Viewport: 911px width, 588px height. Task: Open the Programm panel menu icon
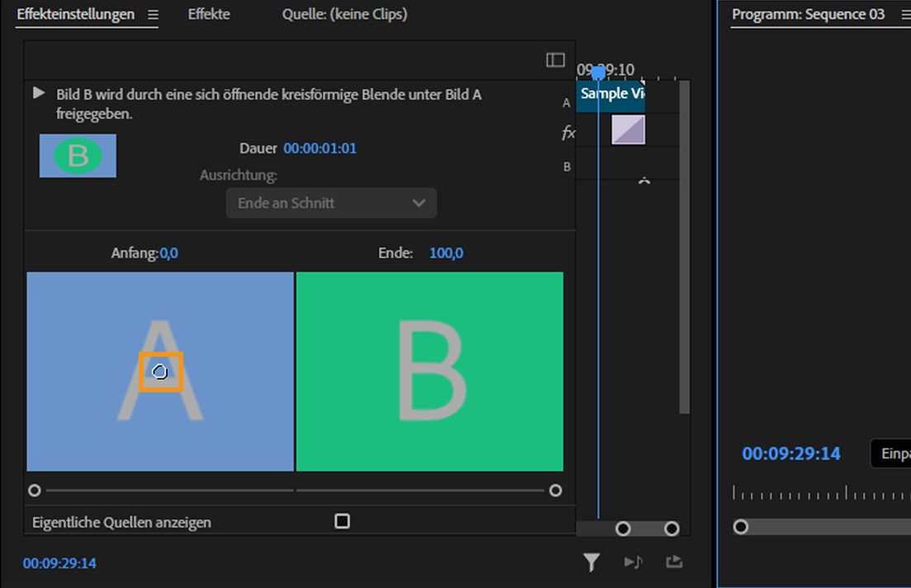[906, 15]
